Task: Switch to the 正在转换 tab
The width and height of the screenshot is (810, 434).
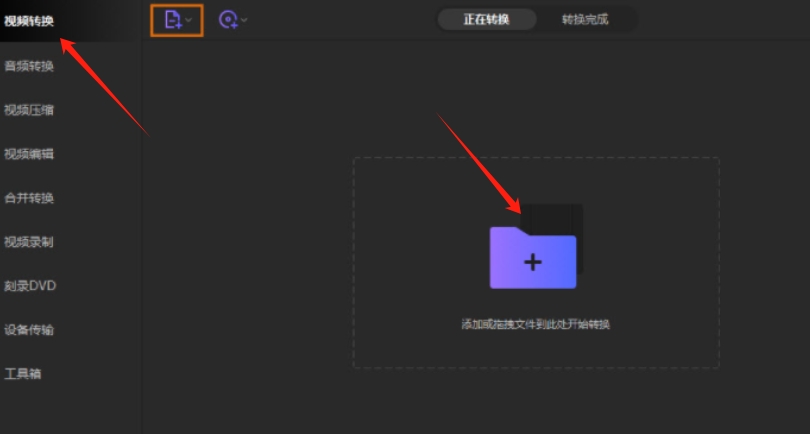Action: click(487, 20)
